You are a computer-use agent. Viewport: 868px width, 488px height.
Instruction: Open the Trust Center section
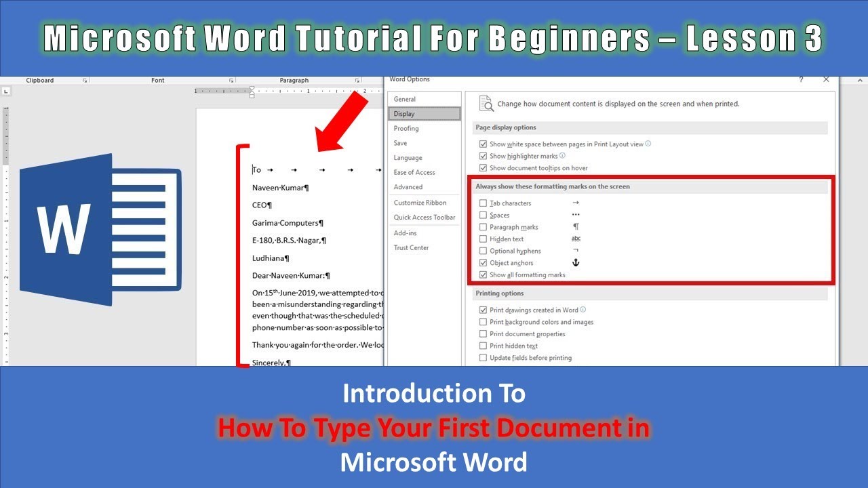click(411, 247)
